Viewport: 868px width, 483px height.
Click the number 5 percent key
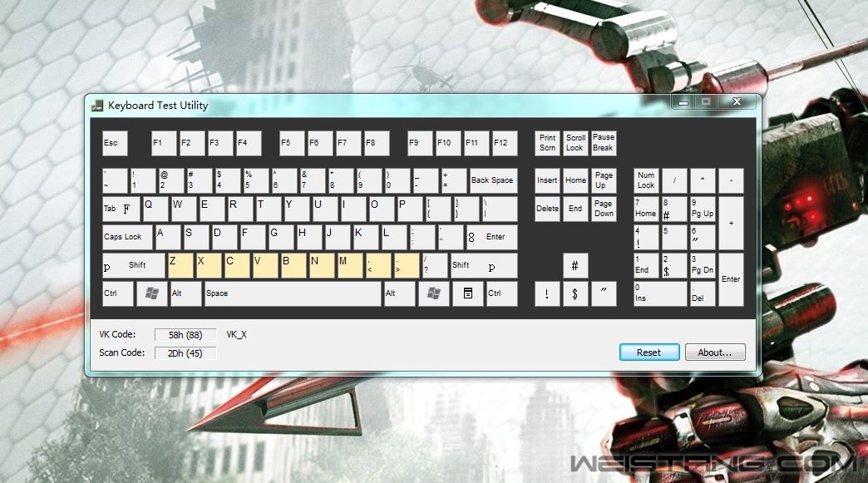[x=256, y=181]
